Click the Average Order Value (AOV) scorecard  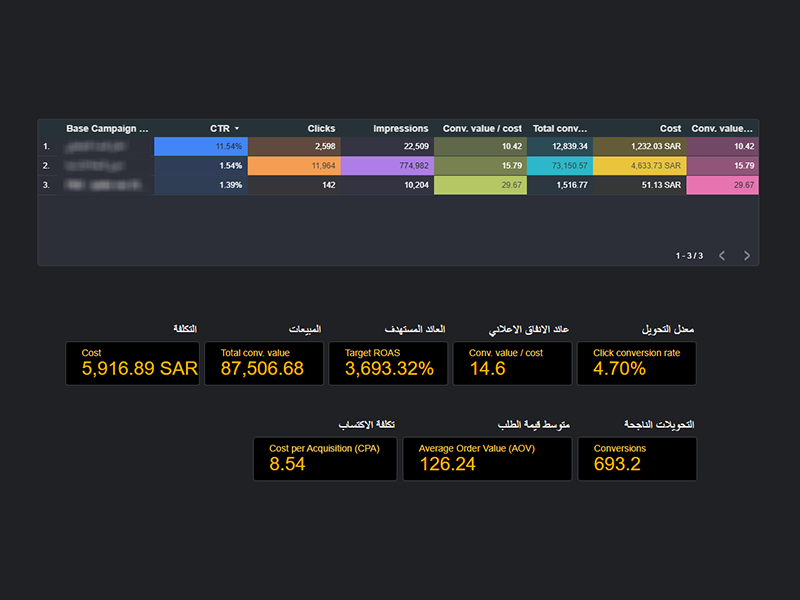point(486,459)
